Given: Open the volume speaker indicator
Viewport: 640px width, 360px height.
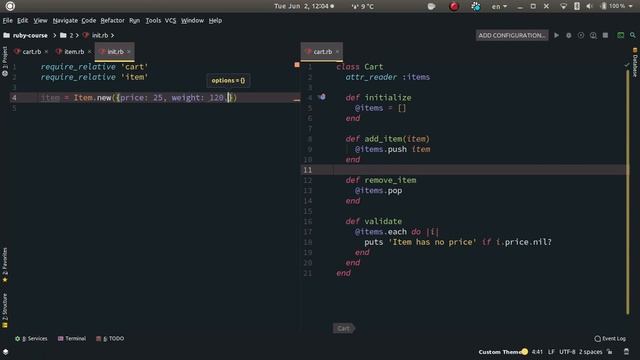Looking at the screenshot, I should coord(589,7).
